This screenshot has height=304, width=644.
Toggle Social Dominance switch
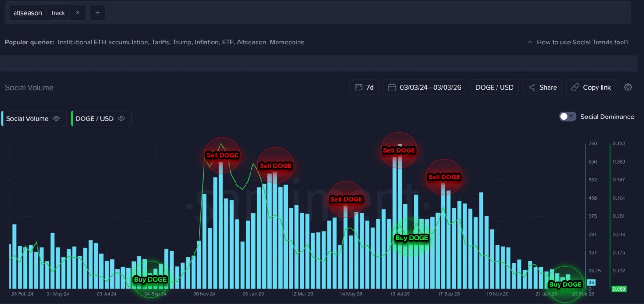click(567, 117)
